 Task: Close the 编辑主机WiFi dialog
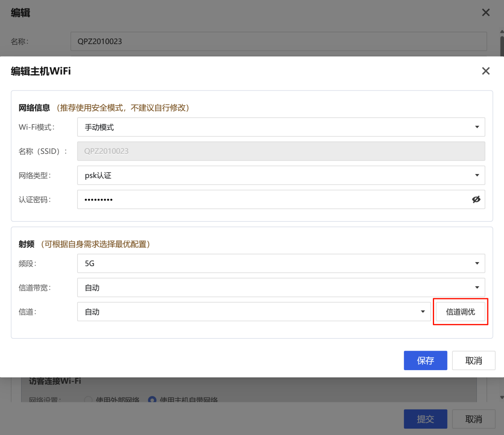tap(485, 71)
